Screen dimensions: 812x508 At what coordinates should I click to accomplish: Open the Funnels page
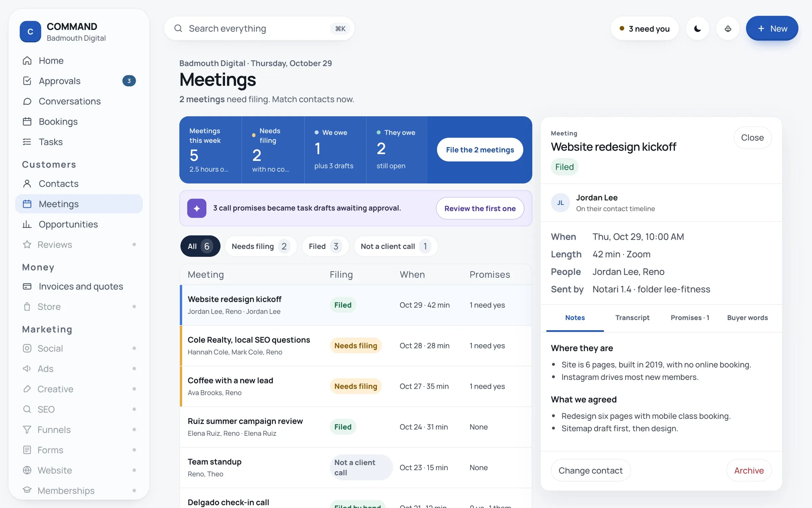point(79,430)
